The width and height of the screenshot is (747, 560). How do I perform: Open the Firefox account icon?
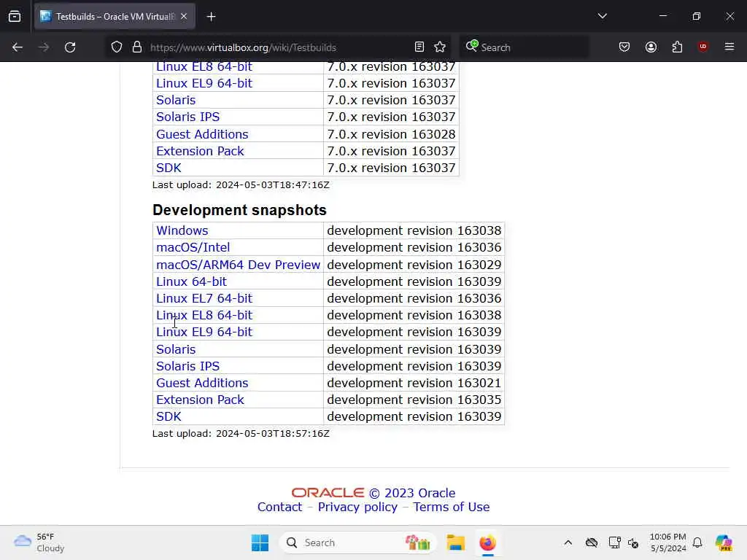(651, 47)
